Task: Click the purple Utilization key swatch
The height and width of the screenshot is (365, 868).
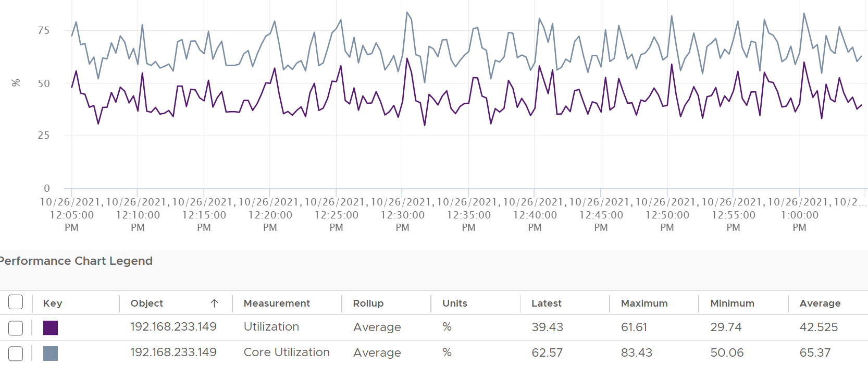Action: click(51, 328)
